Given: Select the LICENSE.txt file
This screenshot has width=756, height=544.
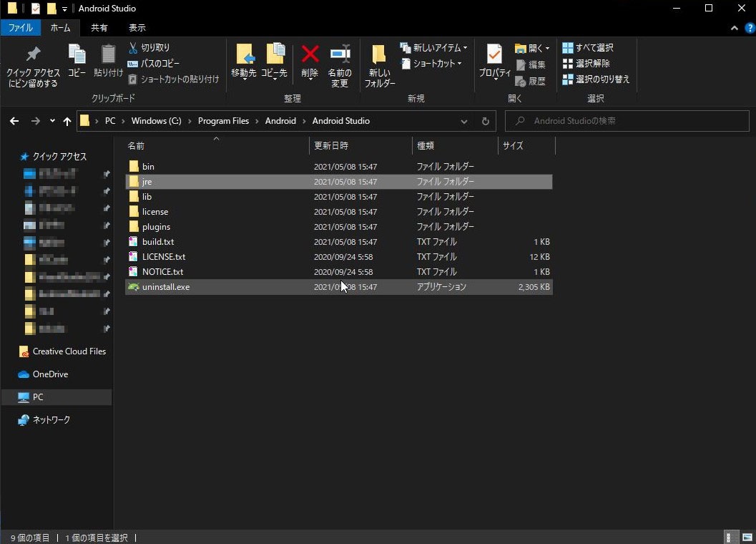Looking at the screenshot, I should click(x=338, y=256).
